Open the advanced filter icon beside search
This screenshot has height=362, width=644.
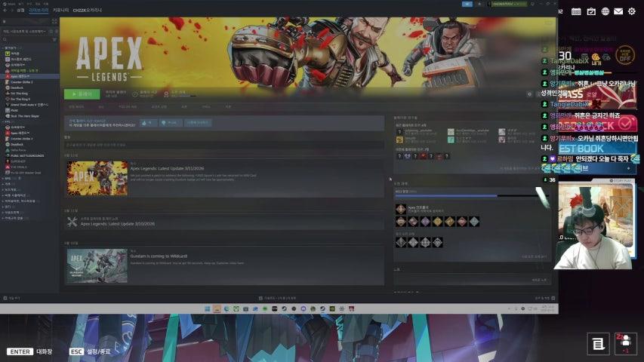pyautogui.click(x=54, y=39)
